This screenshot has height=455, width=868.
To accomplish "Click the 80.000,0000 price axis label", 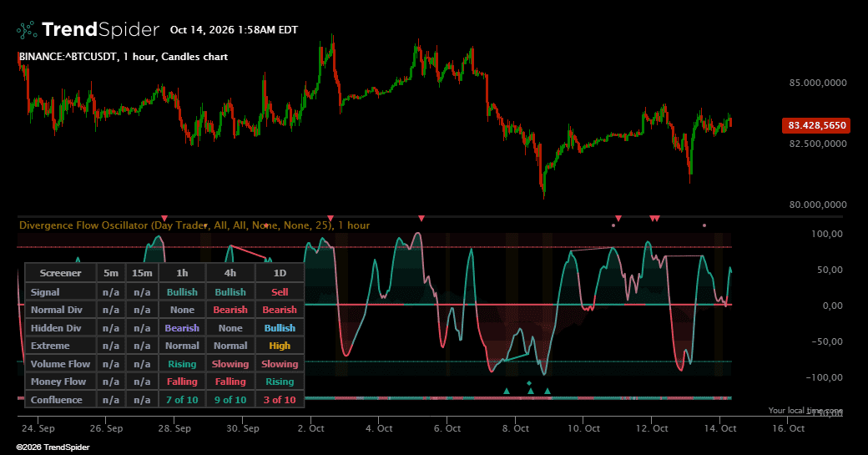I will point(818,205).
